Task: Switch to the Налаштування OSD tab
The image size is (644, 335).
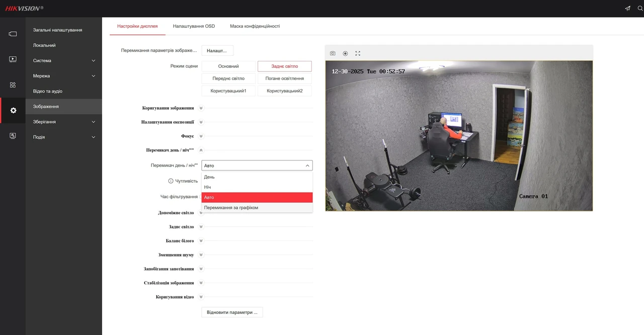Action: [194, 26]
